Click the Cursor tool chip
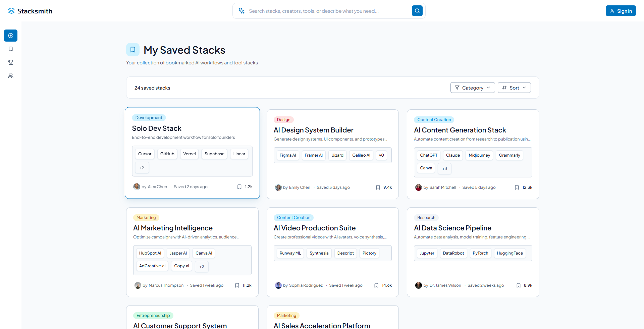The height and width of the screenshot is (329, 644). coord(145,154)
